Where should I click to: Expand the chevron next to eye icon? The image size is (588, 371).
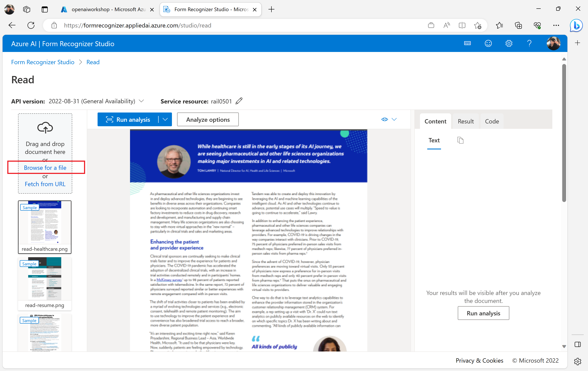pos(394,119)
